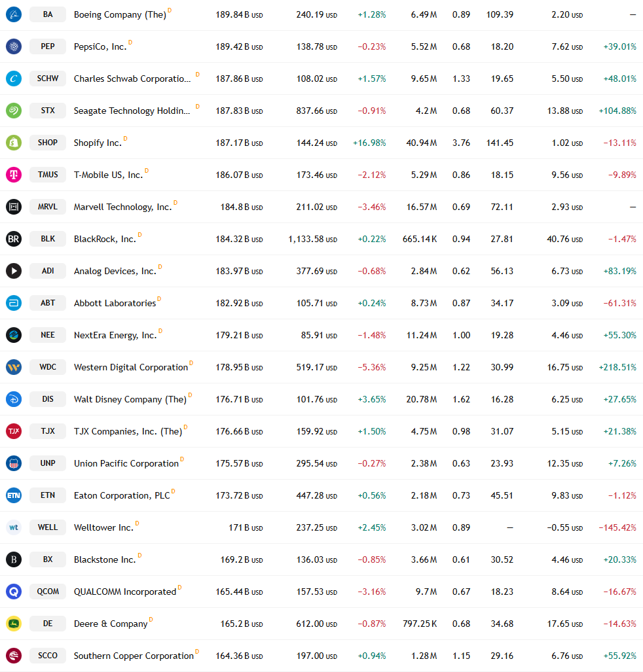
Task: Open Eaton Corporation, PLC link
Action: point(122,495)
